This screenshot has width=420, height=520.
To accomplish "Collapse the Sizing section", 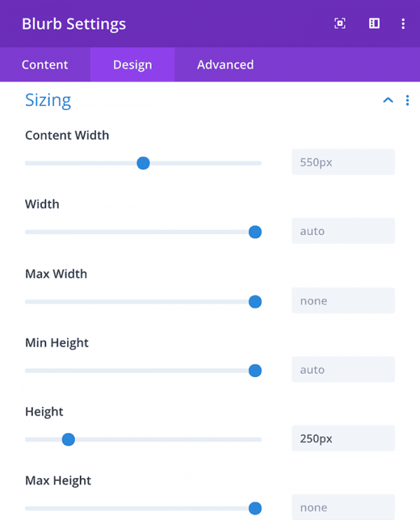I will (388, 100).
